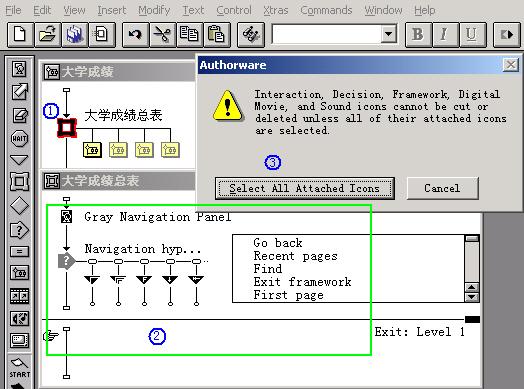This screenshot has height=389, width=524.
Task: Click the 'Find' navigate icon on flowline
Action: coord(144,280)
